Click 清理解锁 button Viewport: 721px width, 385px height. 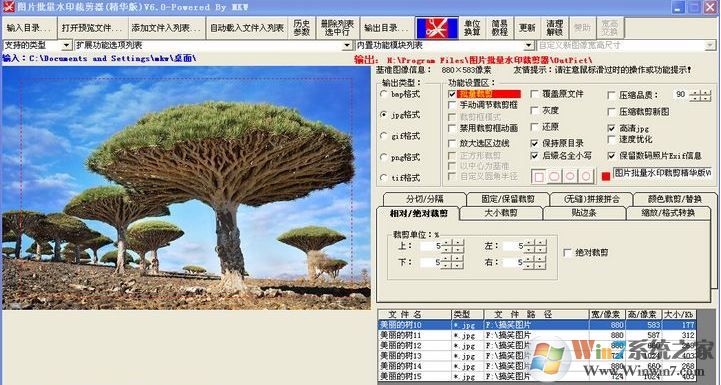tap(555, 28)
